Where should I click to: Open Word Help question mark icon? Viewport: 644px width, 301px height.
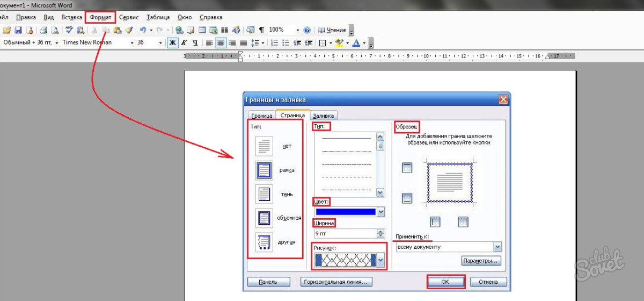pos(307,30)
